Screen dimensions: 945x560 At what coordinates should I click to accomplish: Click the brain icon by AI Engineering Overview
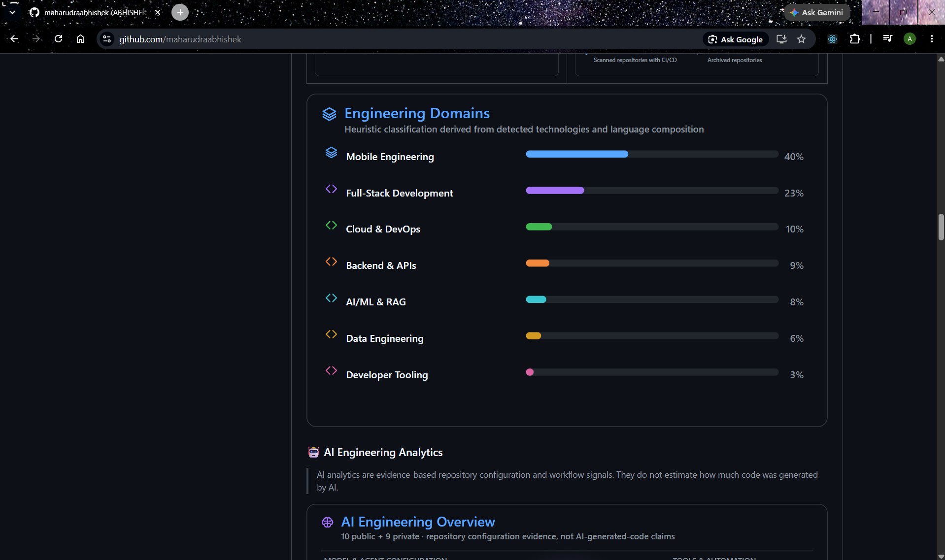[x=327, y=522]
